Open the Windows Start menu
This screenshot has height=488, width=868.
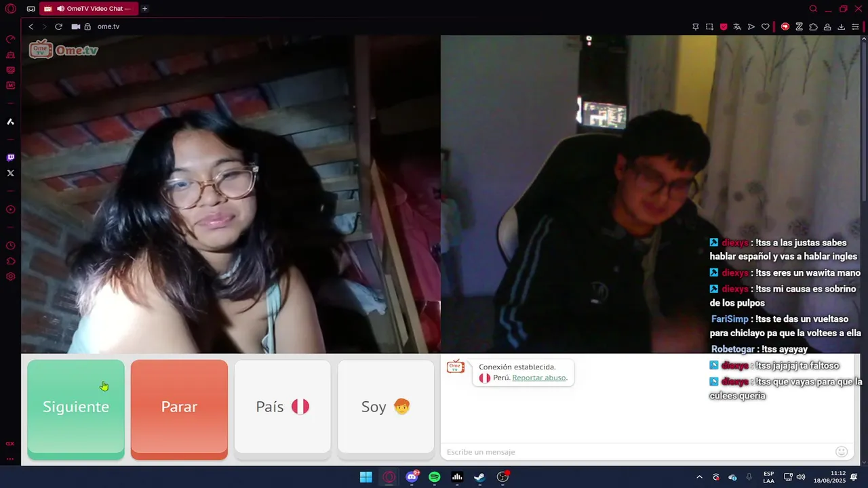pos(366,477)
